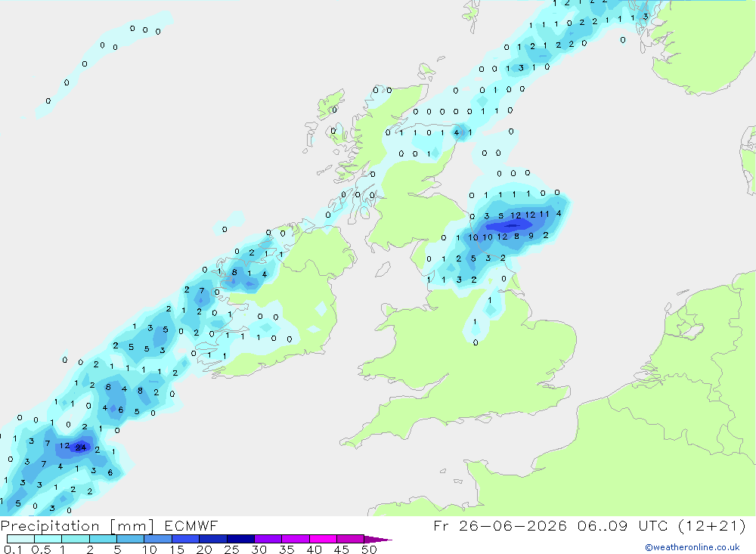Select the 2–5 mm legend color box
The width and height of the screenshot is (756, 554).
coord(103,539)
